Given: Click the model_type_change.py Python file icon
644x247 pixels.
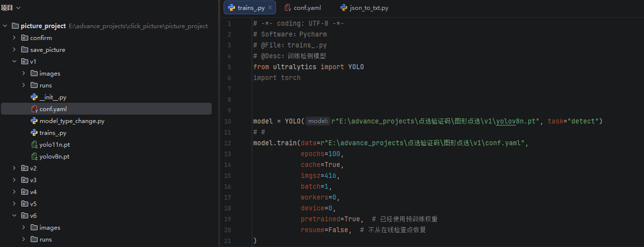Looking at the screenshot, I should 34,121.
